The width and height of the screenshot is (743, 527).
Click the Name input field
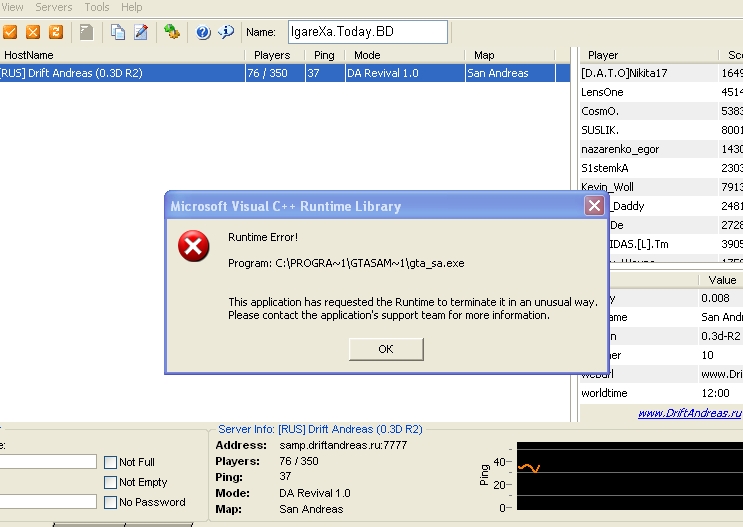tap(368, 32)
